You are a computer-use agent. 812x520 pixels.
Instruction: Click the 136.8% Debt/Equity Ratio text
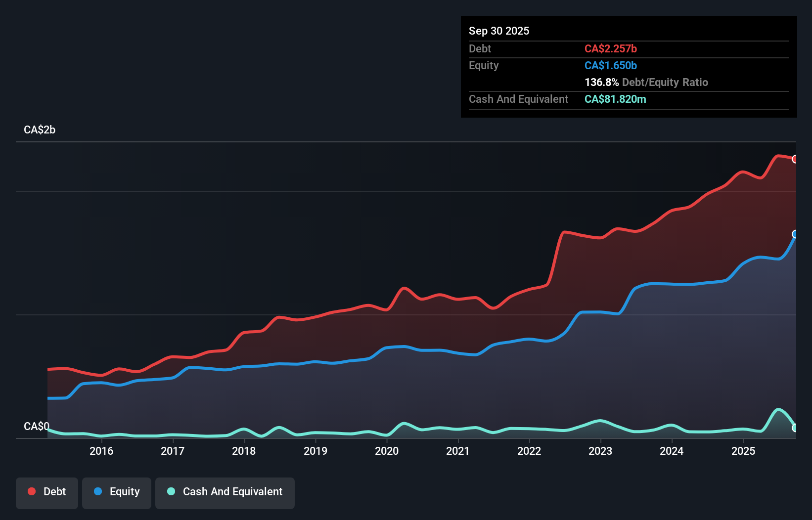point(646,83)
